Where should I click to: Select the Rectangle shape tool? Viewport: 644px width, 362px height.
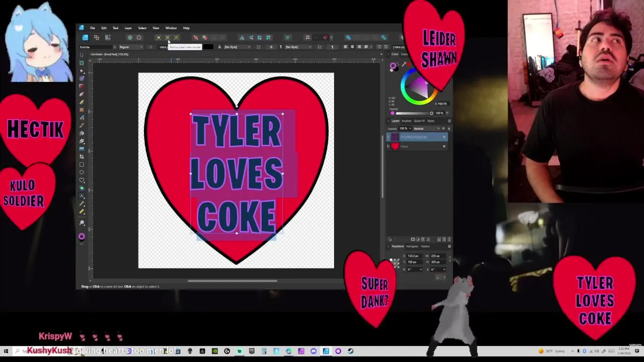point(82,164)
